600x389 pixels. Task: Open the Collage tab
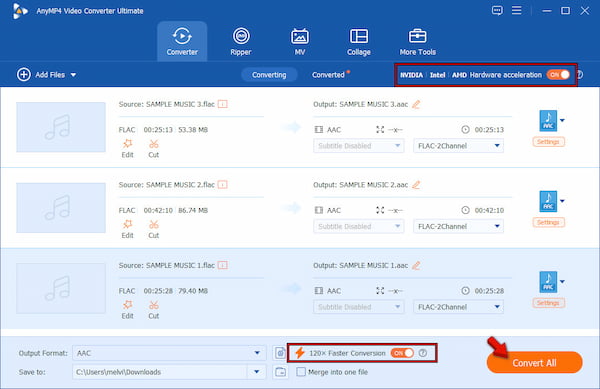coord(359,41)
